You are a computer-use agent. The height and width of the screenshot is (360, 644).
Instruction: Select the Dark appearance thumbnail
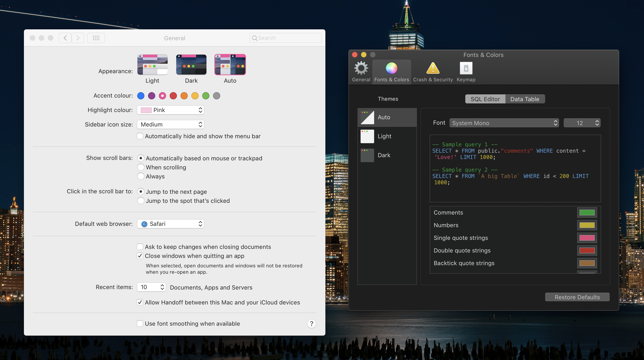point(191,65)
